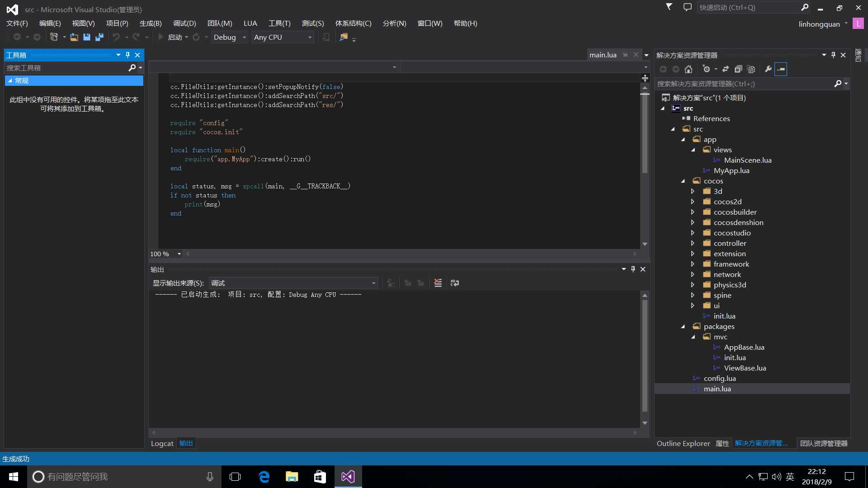Click the editor split window handle

pos(645,78)
